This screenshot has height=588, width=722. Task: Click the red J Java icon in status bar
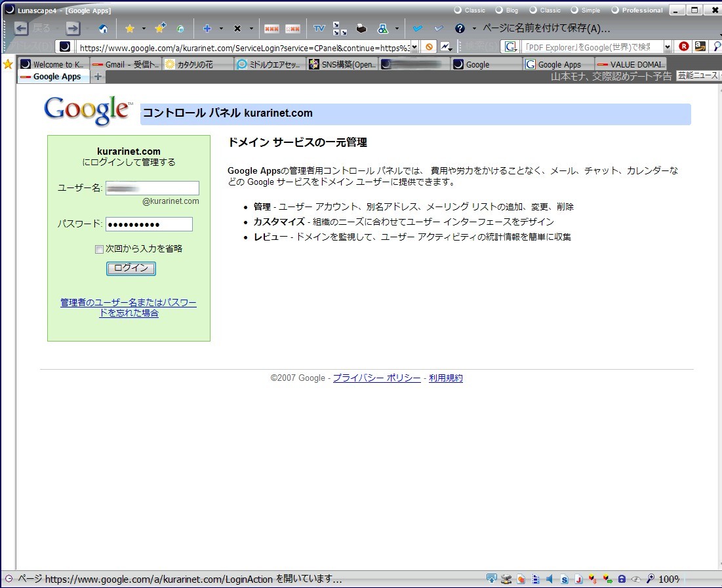(x=579, y=579)
